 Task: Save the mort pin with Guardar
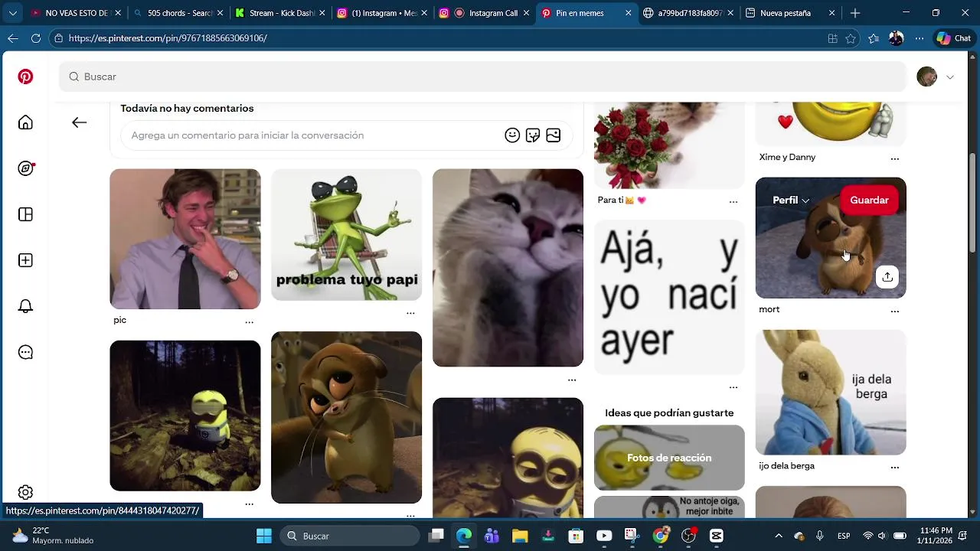click(869, 200)
